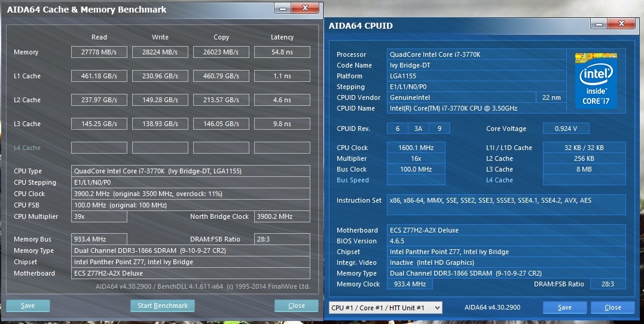Click Platform LGA1155 field
The height and width of the screenshot is (324, 644).
coord(477,76)
